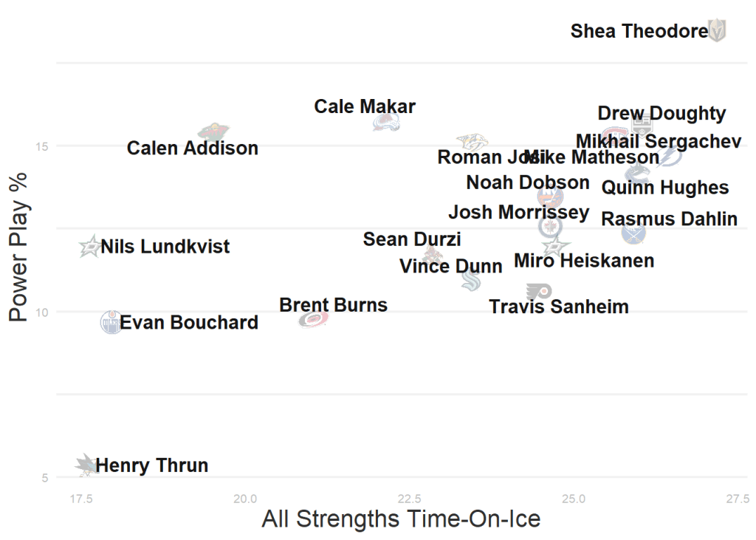Select the Edmonton Oilers logo point
Image resolution: width=756 pixels, height=540 pixels.
click(111, 322)
